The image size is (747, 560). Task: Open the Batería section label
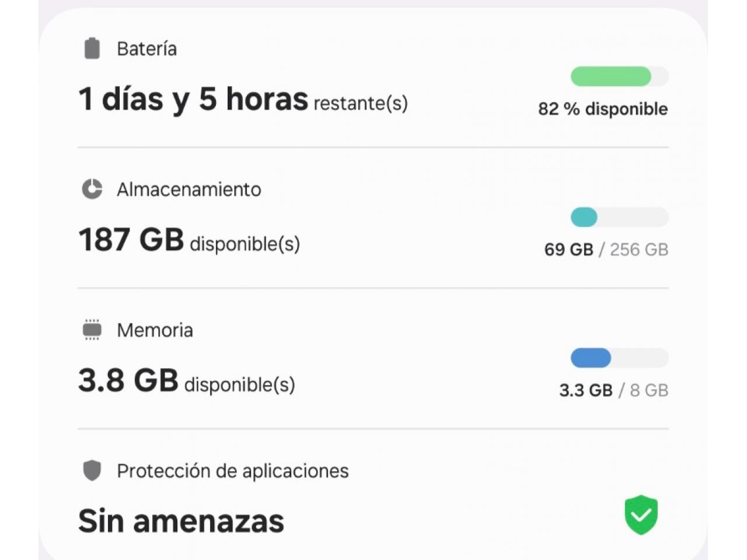tap(146, 49)
